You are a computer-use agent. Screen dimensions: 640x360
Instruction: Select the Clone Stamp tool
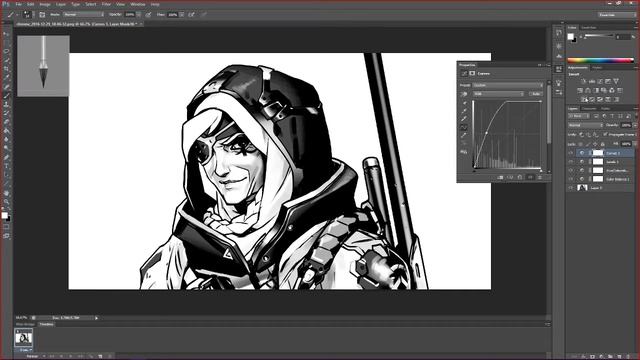tap(6, 104)
